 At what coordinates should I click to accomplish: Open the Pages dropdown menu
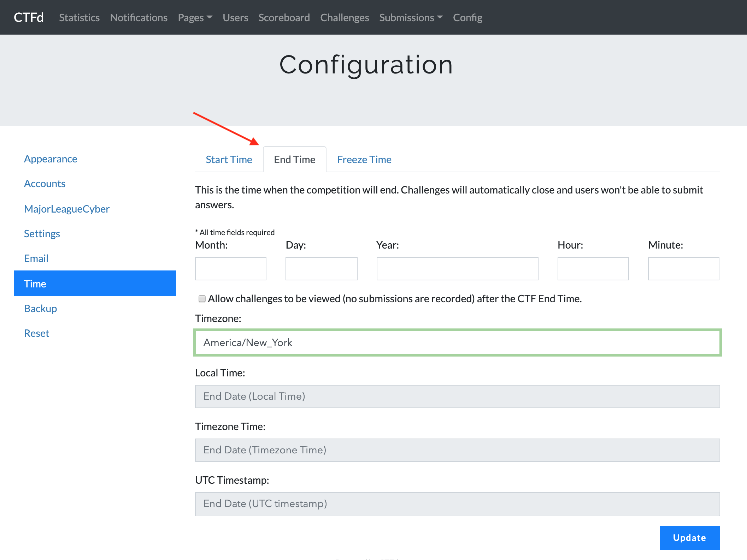195,18
